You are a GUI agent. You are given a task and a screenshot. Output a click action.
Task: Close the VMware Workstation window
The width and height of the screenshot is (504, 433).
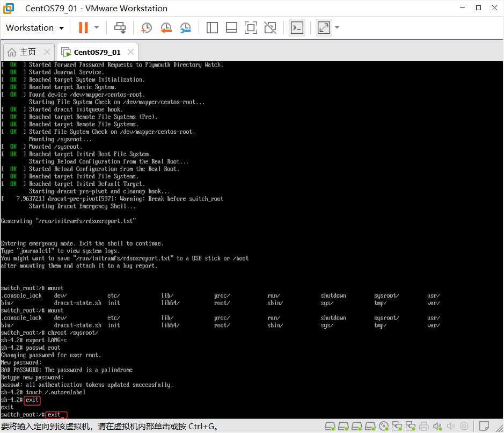tap(495, 8)
